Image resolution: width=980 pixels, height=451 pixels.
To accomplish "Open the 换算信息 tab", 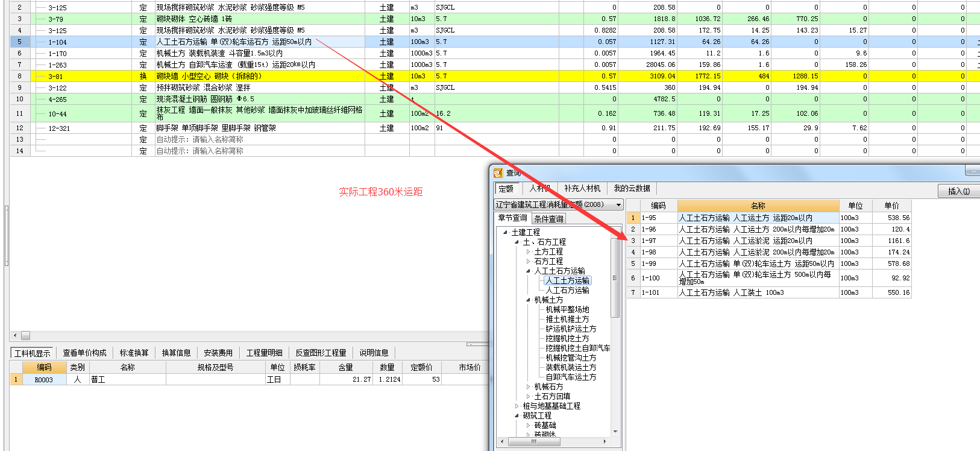I will tap(176, 353).
